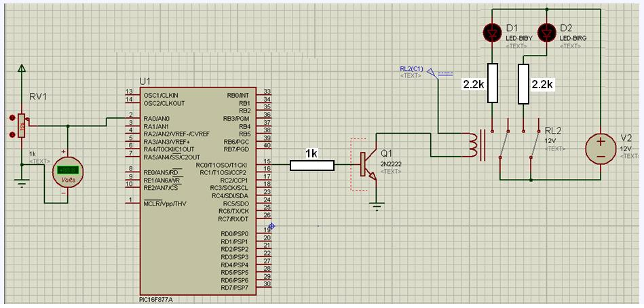This screenshot has height=308, width=644.
Task: Click the MCLR/Vpp/THV pin label
Action: pyautogui.click(x=165, y=204)
